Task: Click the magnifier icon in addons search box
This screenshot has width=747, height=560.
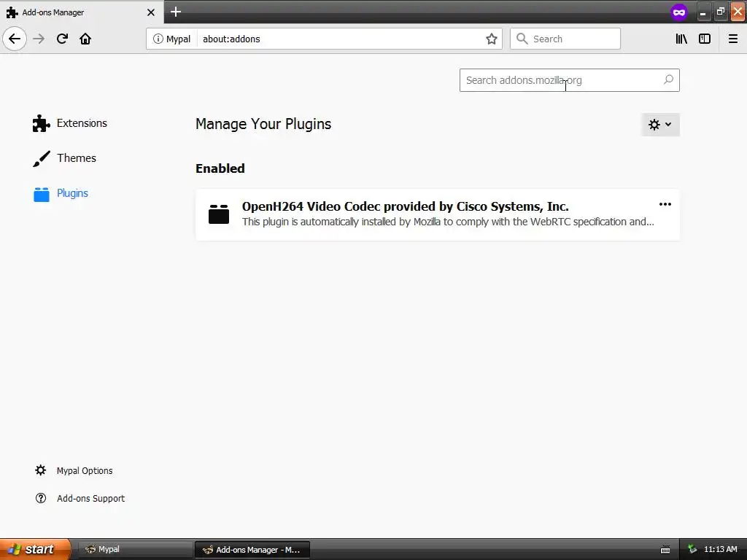Action: tap(668, 79)
